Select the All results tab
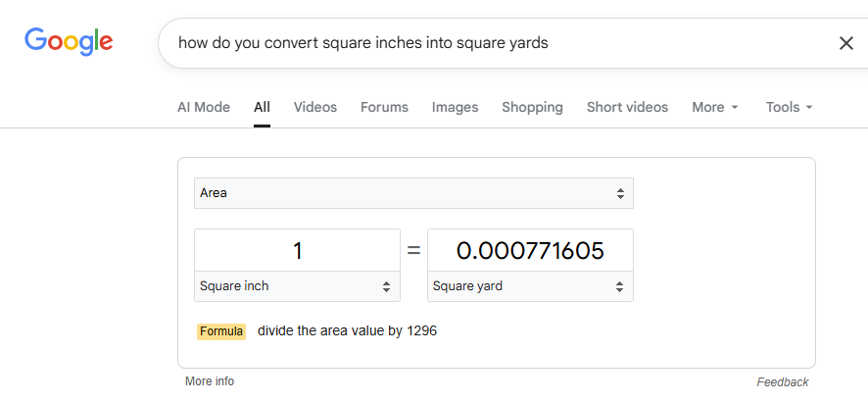868x403 pixels. pyautogui.click(x=262, y=107)
